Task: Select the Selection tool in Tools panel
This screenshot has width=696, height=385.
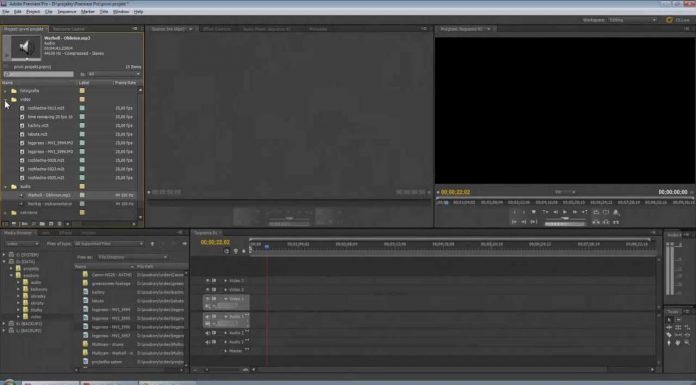Action: pos(669,320)
